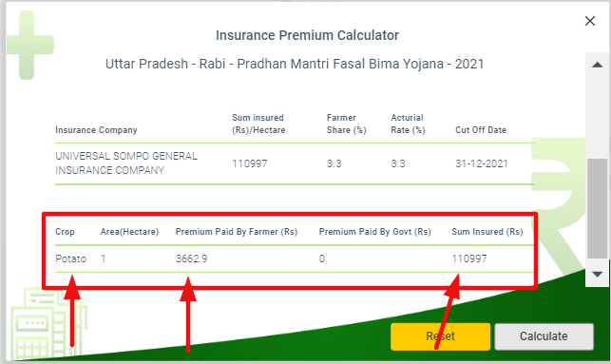The width and height of the screenshot is (611, 364).
Task: Click the green plus icon at top left
Action: pyautogui.click(x=30, y=45)
